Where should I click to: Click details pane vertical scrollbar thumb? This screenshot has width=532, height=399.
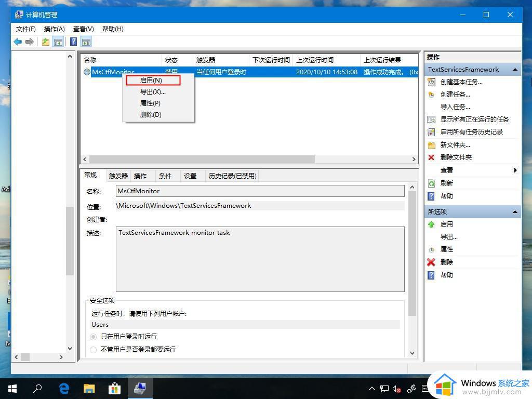[x=412, y=254]
